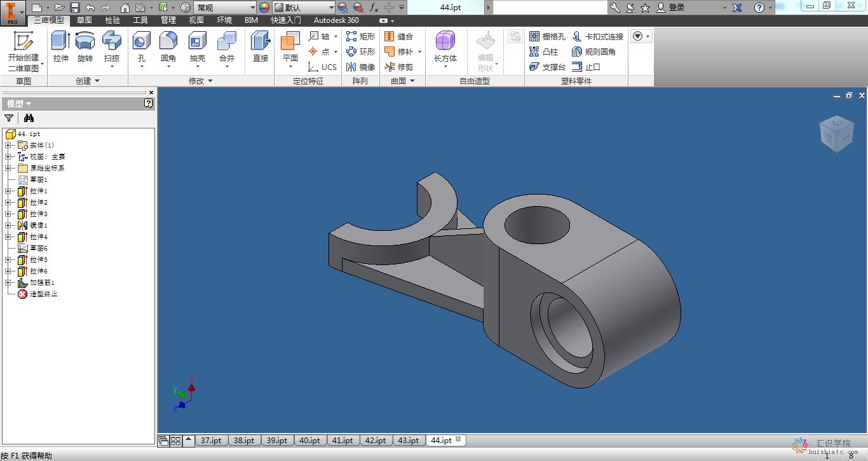This screenshot has width=868, height=461.
Task: Select the Mirror (镜像) tool
Action: pyautogui.click(x=360, y=67)
